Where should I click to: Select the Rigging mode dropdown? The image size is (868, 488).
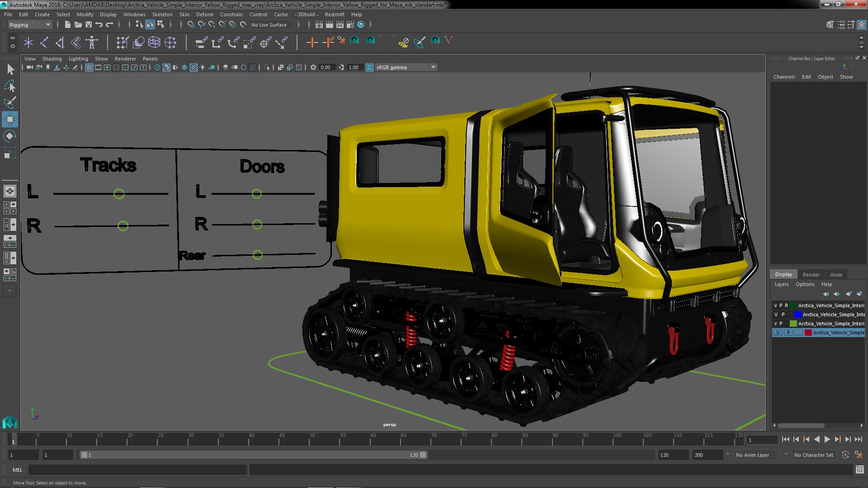[x=28, y=24]
